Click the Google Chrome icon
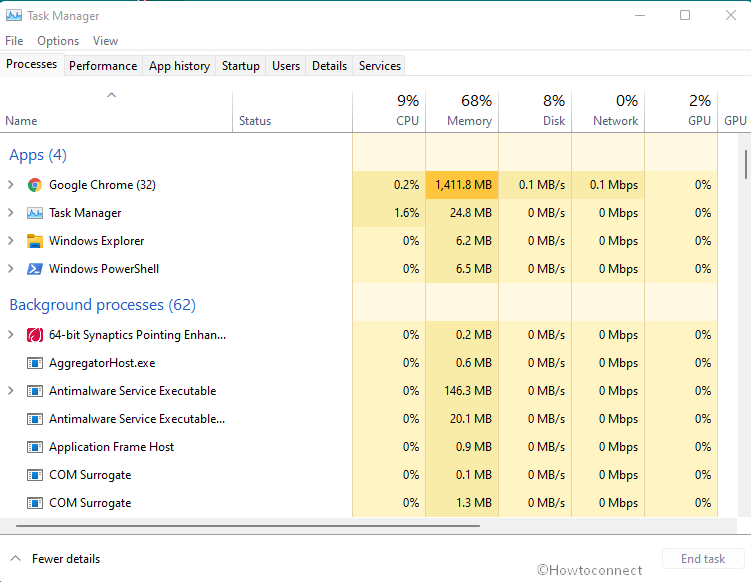The height and width of the screenshot is (582, 751). point(34,185)
